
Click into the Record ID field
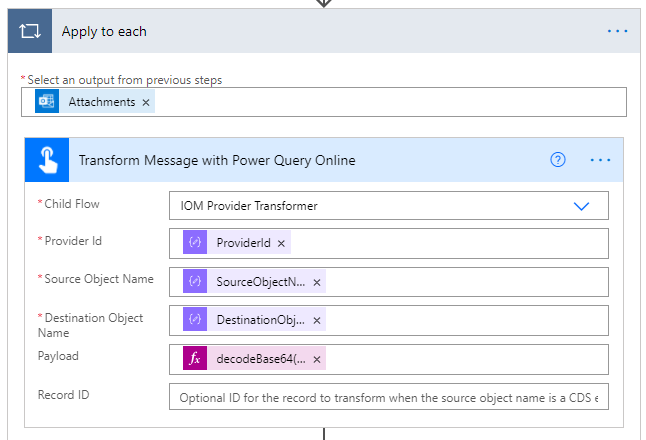point(389,397)
